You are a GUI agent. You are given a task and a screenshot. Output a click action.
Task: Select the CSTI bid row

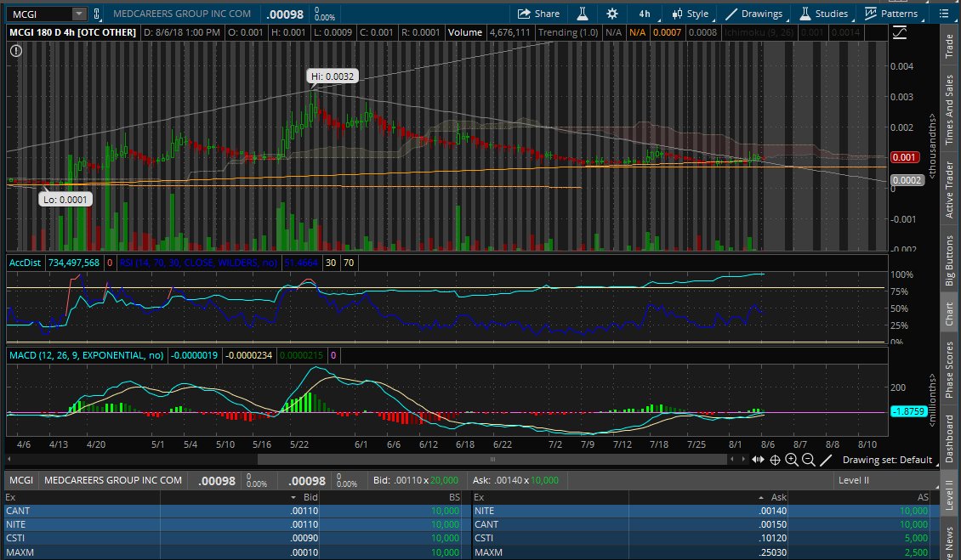point(234,538)
